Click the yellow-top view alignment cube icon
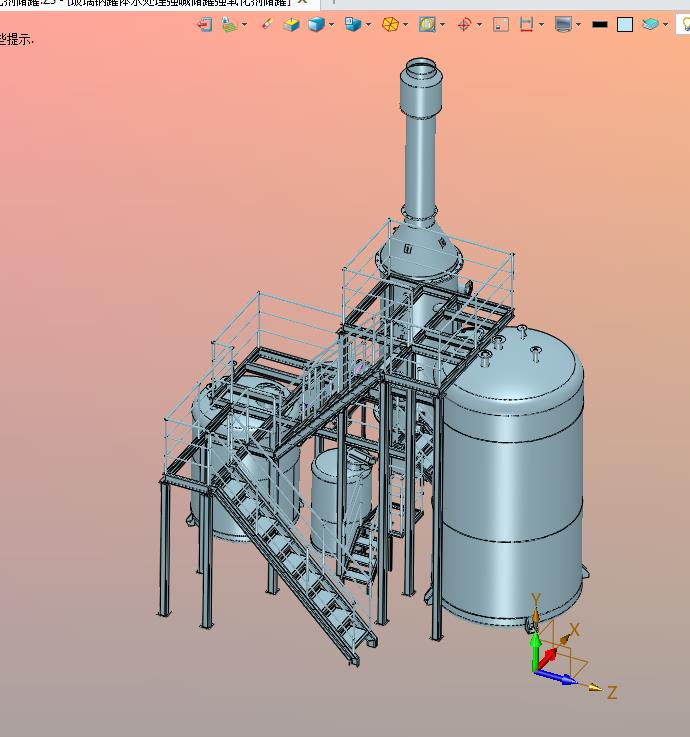This screenshot has height=737, width=690. click(x=291, y=24)
